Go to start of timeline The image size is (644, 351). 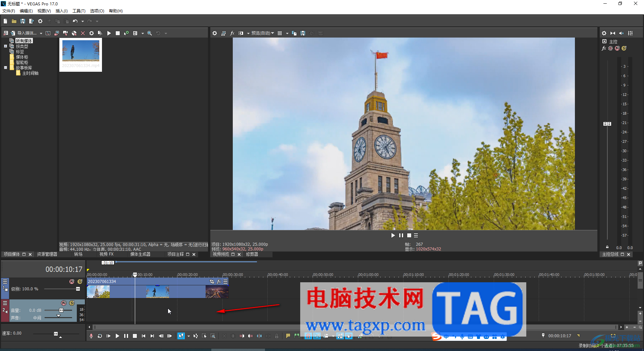(144, 336)
